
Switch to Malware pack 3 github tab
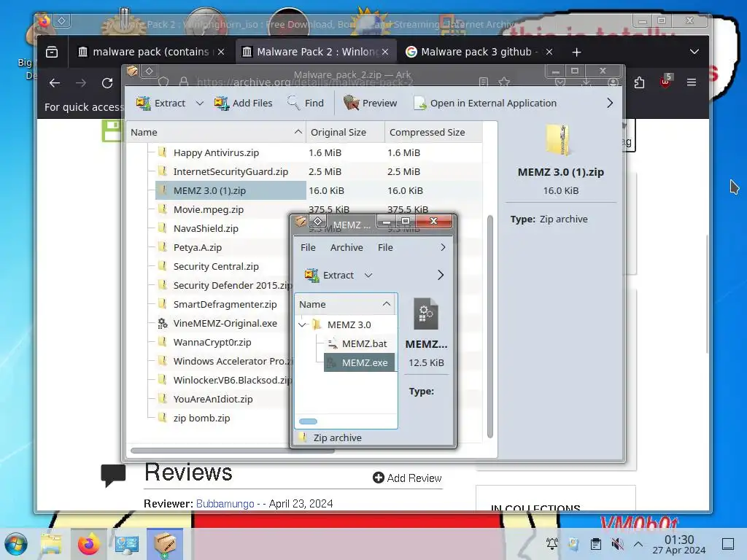pyautogui.click(x=479, y=52)
